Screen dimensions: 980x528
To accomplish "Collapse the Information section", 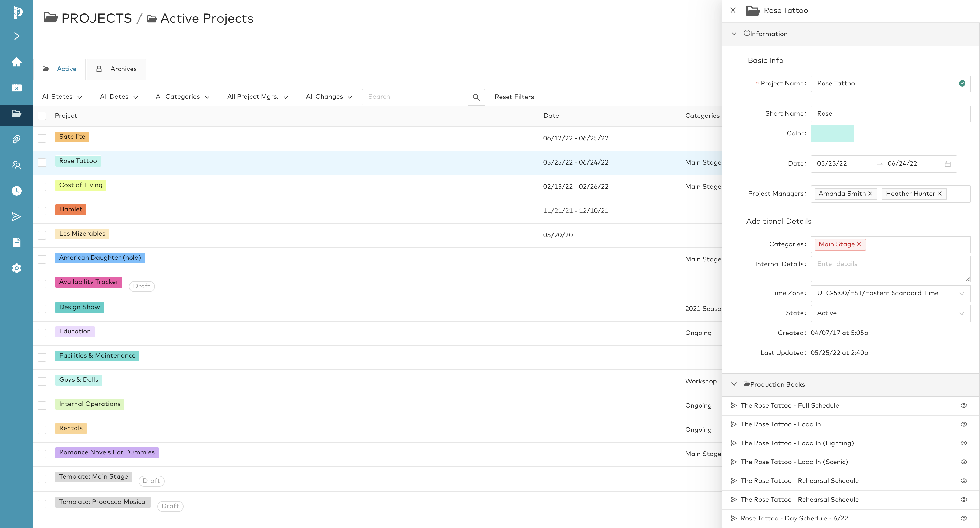I will pyautogui.click(x=734, y=34).
